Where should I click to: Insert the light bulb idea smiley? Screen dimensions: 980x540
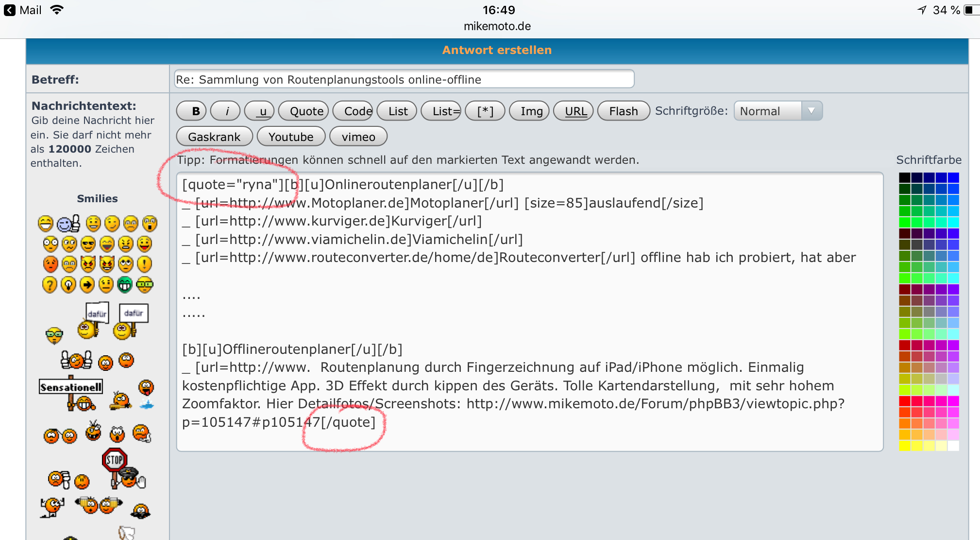click(x=68, y=284)
